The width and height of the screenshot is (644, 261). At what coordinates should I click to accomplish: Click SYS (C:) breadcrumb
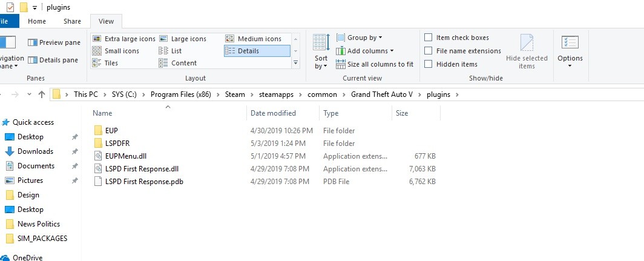pyautogui.click(x=125, y=94)
